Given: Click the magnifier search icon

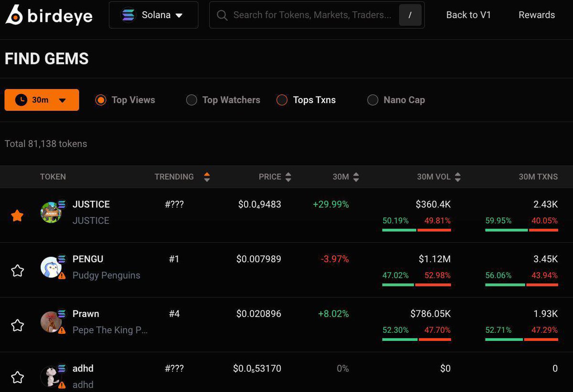Looking at the screenshot, I should point(222,15).
